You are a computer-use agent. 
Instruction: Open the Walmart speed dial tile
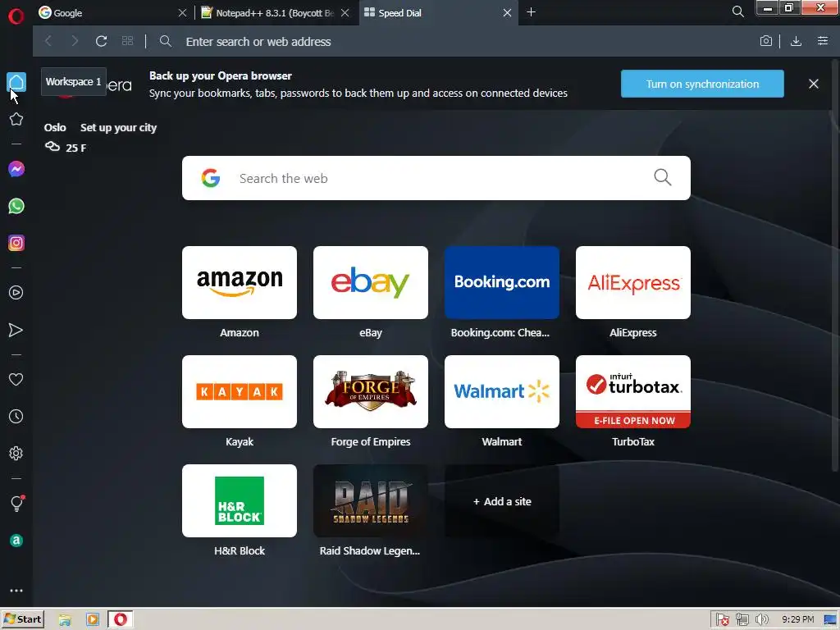[x=502, y=391]
